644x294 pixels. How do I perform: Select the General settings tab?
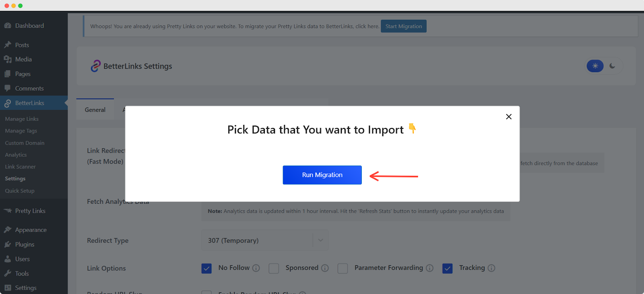pos(95,110)
